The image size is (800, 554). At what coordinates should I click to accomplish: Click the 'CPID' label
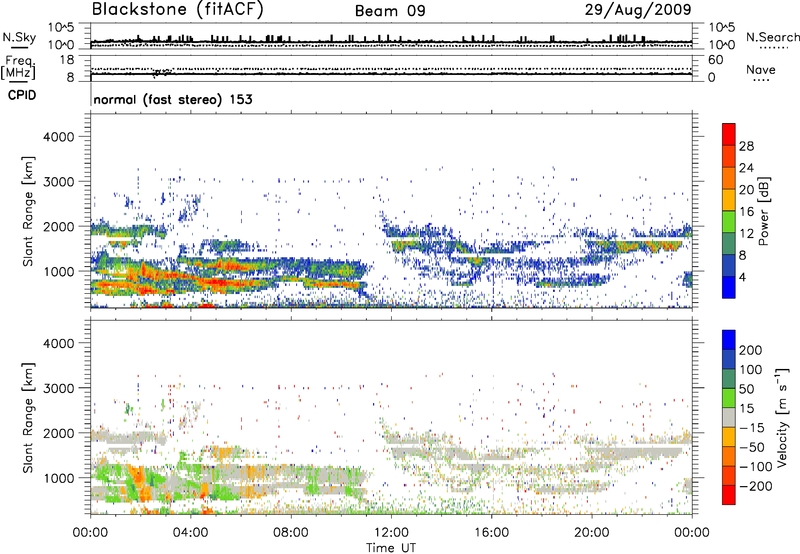tap(22, 95)
